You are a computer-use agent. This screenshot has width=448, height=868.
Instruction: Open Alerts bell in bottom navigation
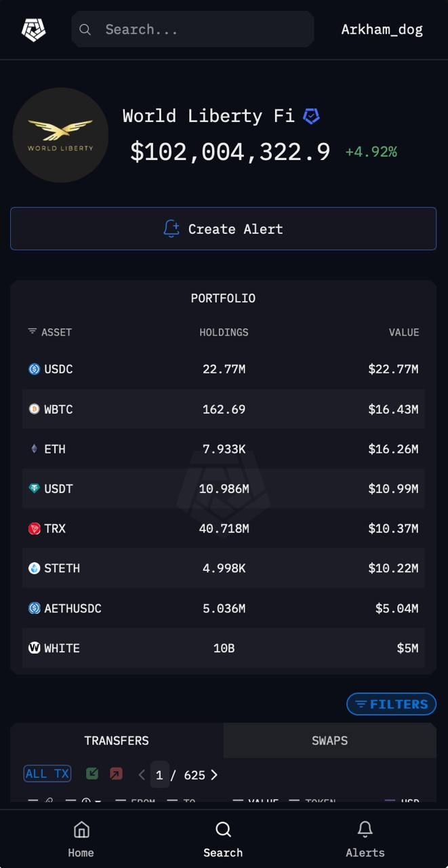pyautogui.click(x=365, y=838)
